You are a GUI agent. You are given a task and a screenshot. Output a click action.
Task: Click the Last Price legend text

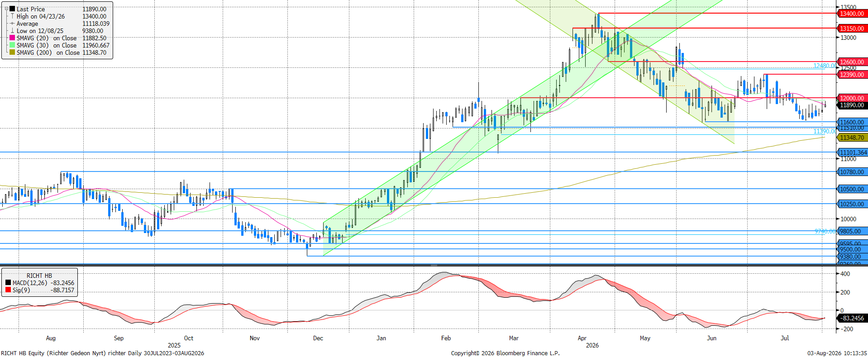[31, 9]
